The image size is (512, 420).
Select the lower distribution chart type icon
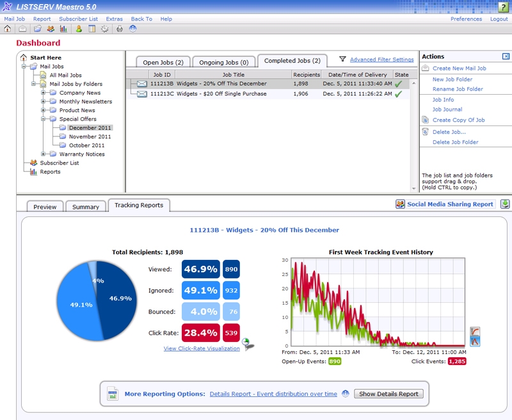tap(475, 342)
